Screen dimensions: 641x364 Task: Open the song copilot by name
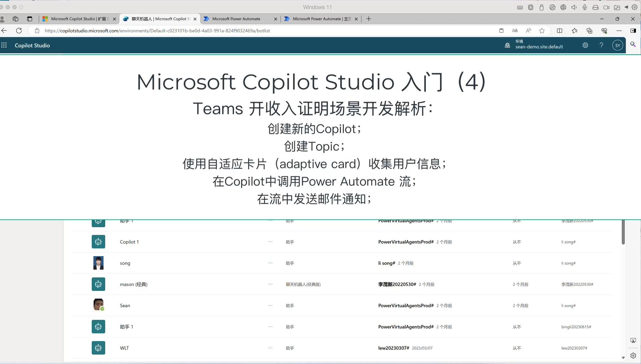coord(125,263)
